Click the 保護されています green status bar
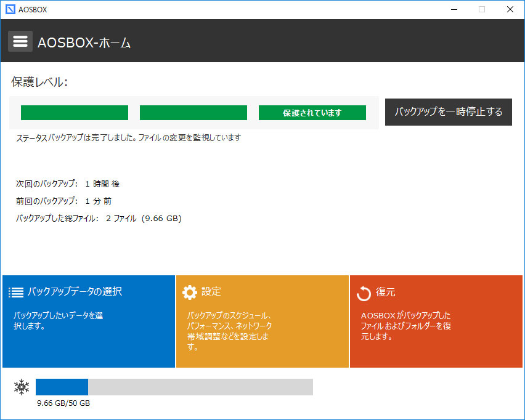The width and height of the screenshot is (525, 420). 312,113
